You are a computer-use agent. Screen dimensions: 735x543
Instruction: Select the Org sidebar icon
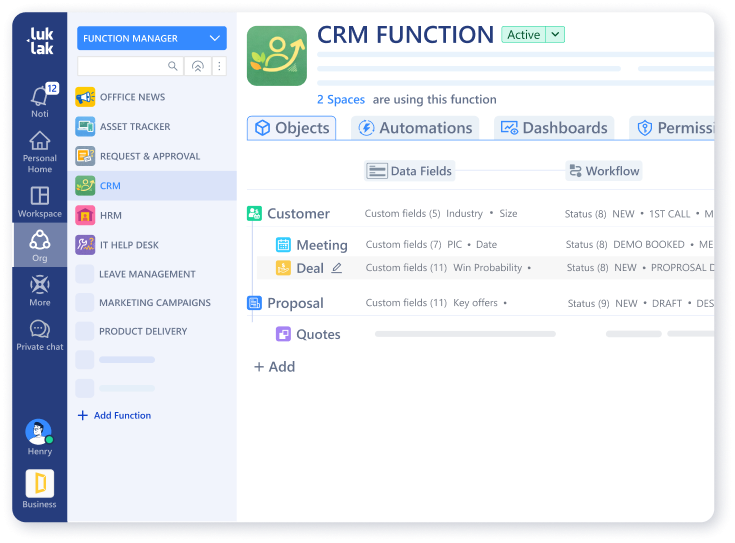[x=40, y=245]
